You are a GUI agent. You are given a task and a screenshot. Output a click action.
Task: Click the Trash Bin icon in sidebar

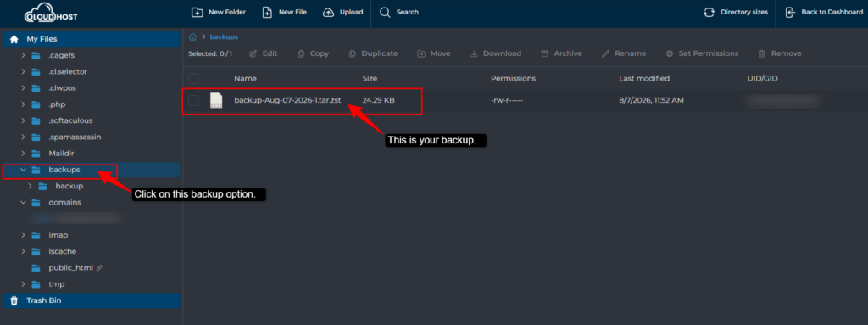click(x=14, y=300)
